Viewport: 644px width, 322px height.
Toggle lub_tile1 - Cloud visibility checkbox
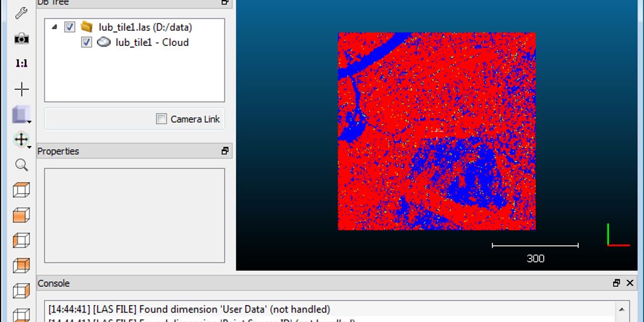point(86,42)
